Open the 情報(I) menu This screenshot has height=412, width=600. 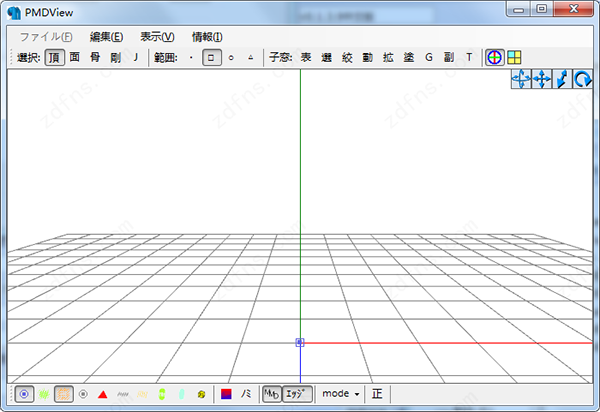coord(207,36)
